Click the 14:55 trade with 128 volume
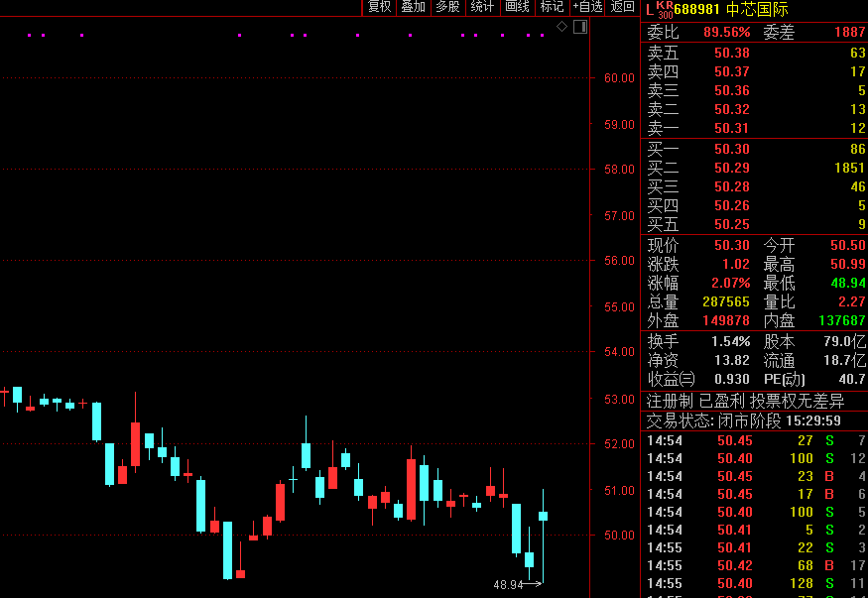 tap(754, 584)
